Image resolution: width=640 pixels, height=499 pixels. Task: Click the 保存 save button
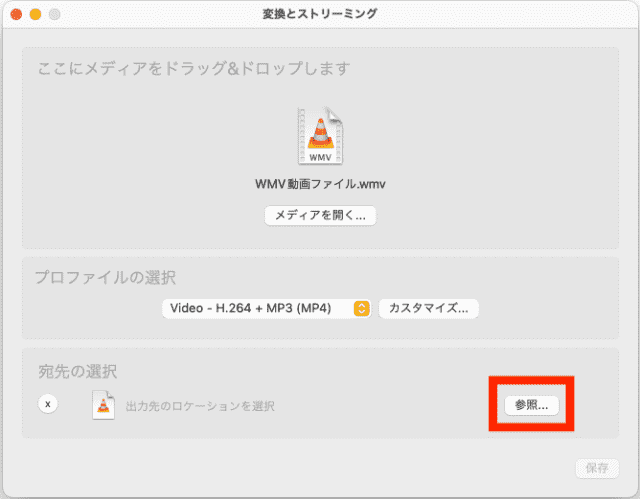click(x=597, y=468)
